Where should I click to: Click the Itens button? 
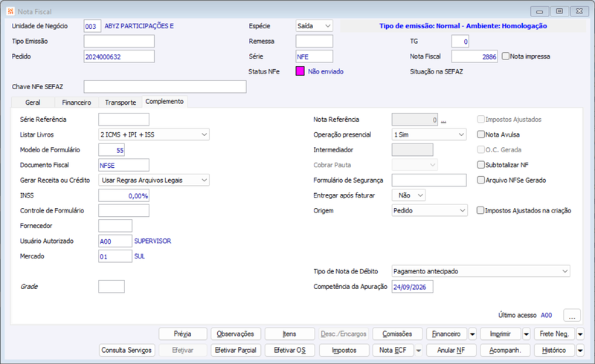coord(289,334)
